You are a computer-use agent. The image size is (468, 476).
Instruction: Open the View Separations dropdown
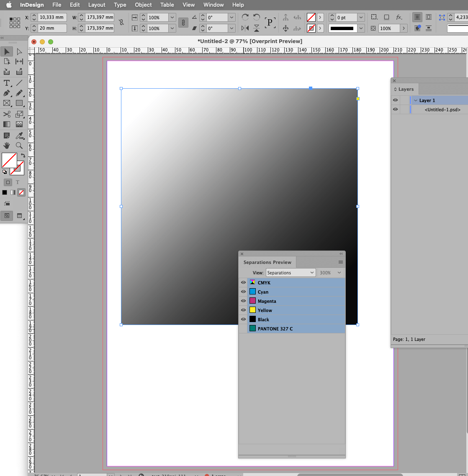[291, 272]
